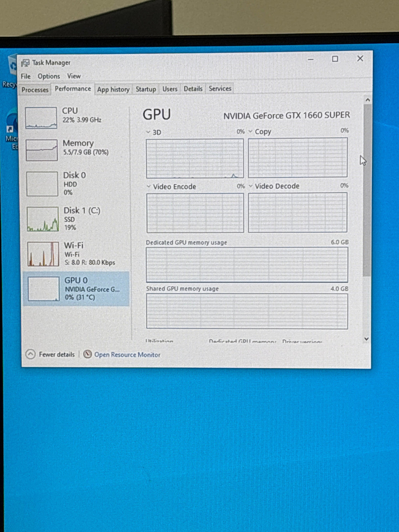Click the Video Encode utilization graph
The width and height of the screenshot is (399, 532).
coord(195,213)
